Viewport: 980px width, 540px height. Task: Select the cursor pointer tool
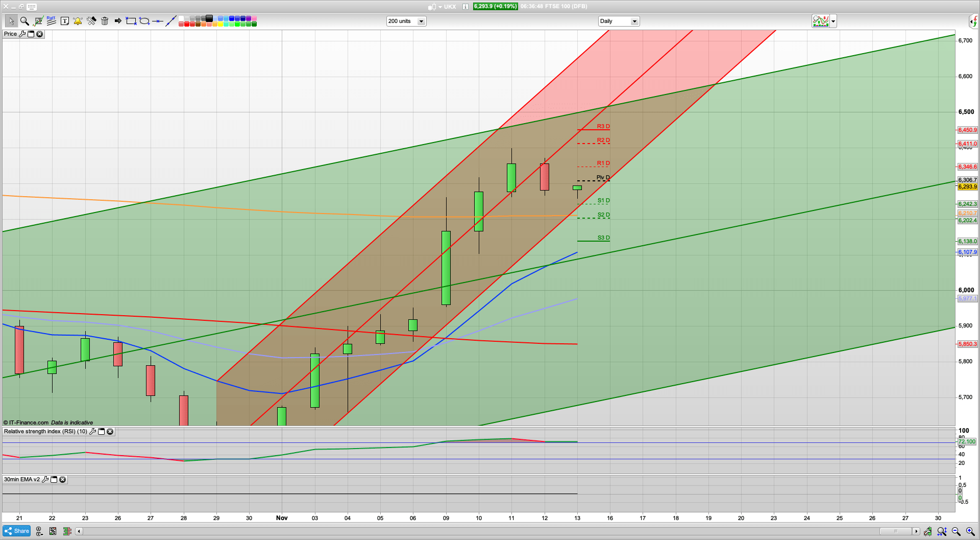click(11, 21)
